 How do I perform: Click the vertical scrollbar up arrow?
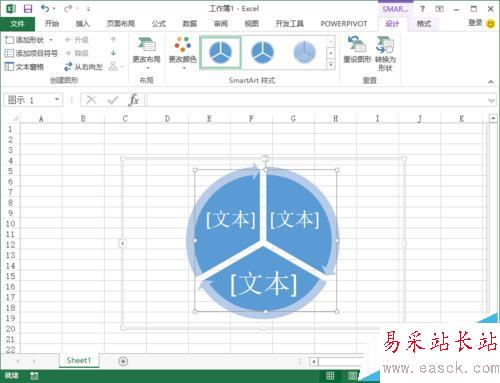[x=493, y=118]
